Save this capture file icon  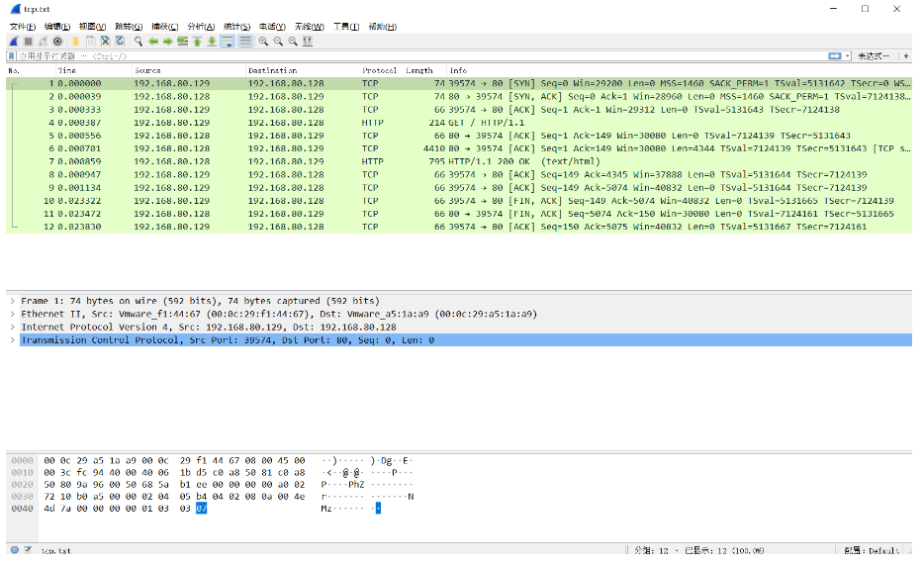(90, 42)
